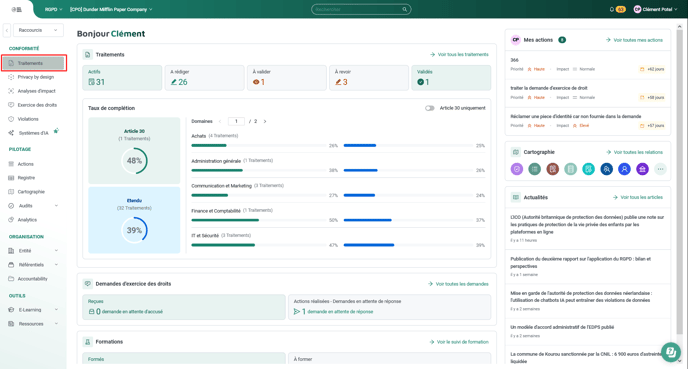Click Voir toutes mes actions link
This screenshot has width=688, height=369.
(x=634, y=40)
